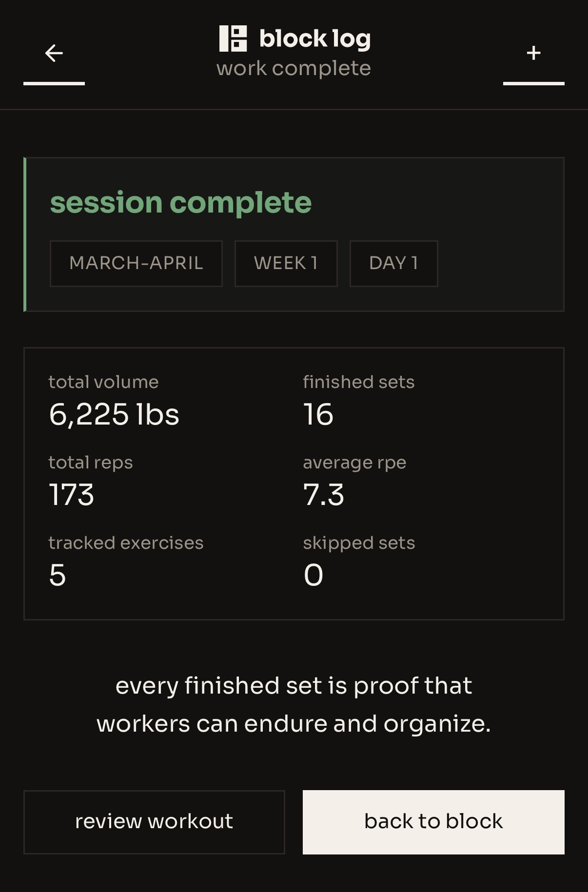Tap the session summary stats panel
Screen dimensions: 588x892
294,483
